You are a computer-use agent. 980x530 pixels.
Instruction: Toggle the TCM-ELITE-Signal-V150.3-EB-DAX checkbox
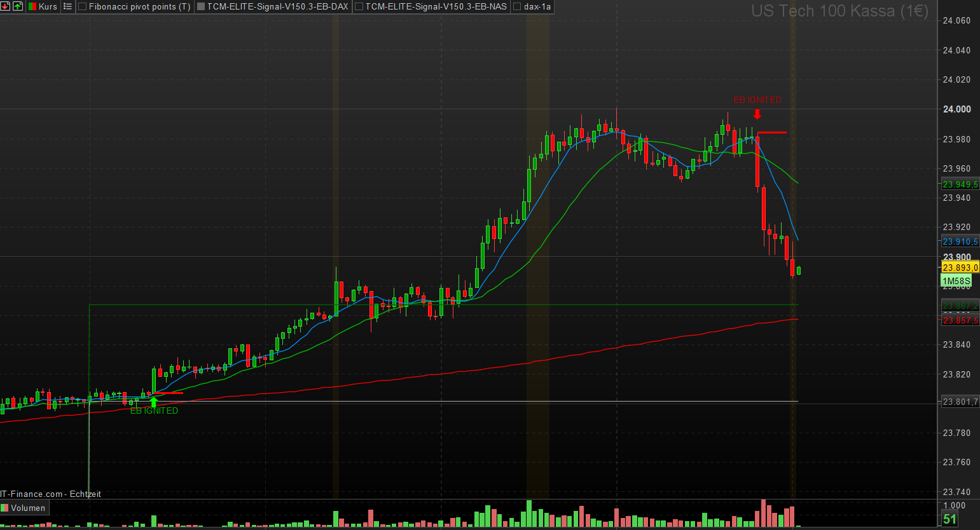pos(201,6)
